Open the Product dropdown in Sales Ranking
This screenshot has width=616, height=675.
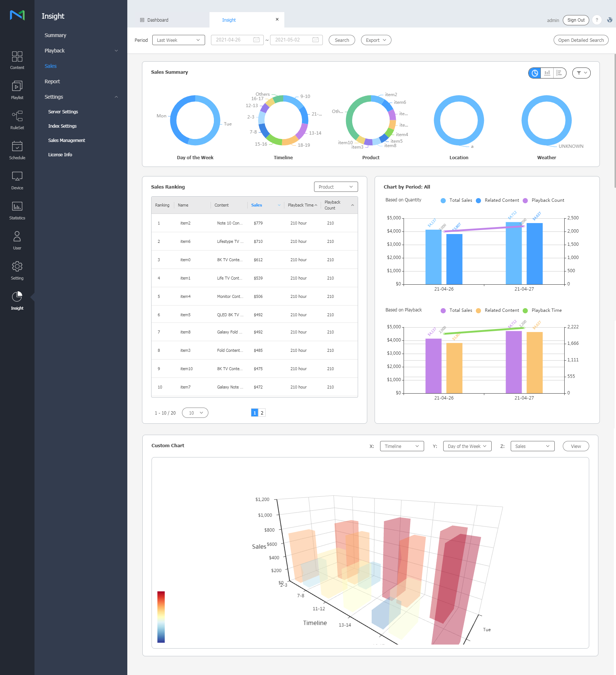335,187
